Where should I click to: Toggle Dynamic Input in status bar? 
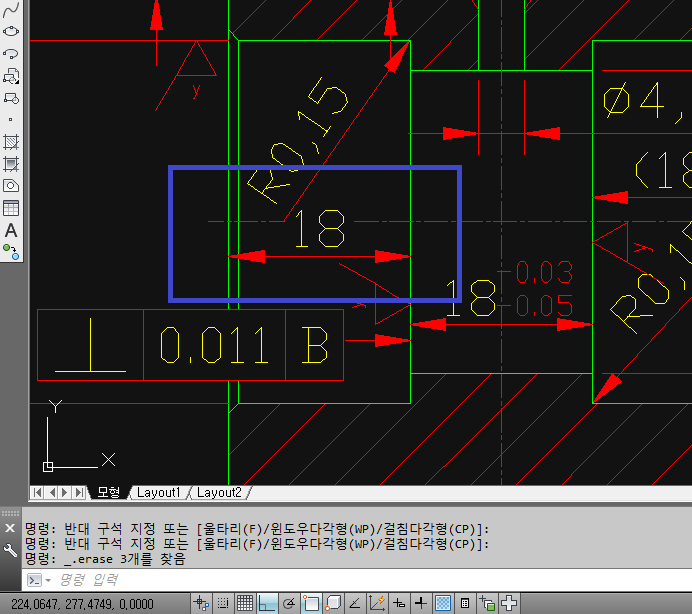(x=399, y=603)
